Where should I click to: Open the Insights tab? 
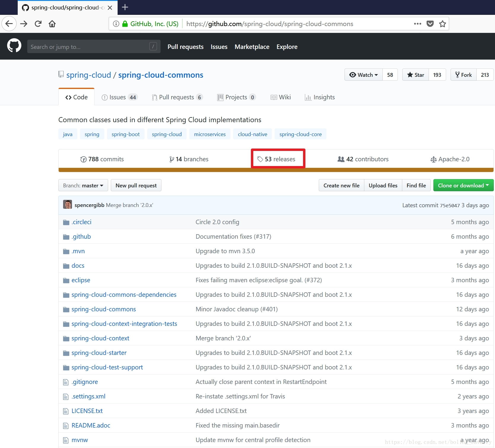(x=320, y=97)
